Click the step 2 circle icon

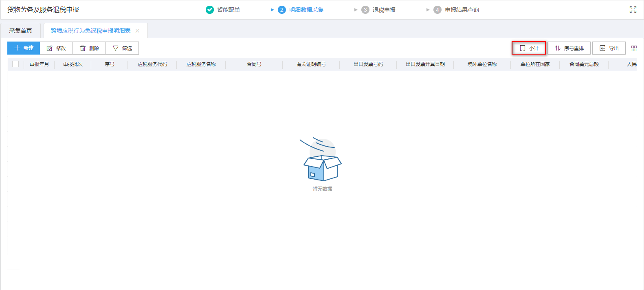pos(282,10)
